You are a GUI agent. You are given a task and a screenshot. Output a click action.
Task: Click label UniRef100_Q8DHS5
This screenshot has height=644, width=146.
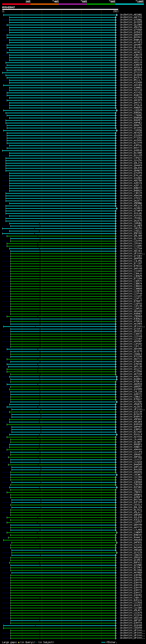pyautogui.click(x=131, y=35)
